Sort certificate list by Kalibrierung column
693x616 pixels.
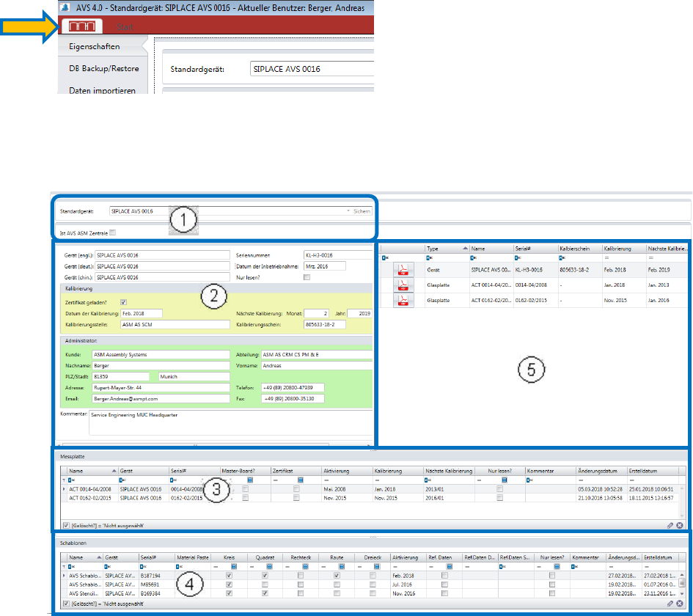click(x=624, y=249)
